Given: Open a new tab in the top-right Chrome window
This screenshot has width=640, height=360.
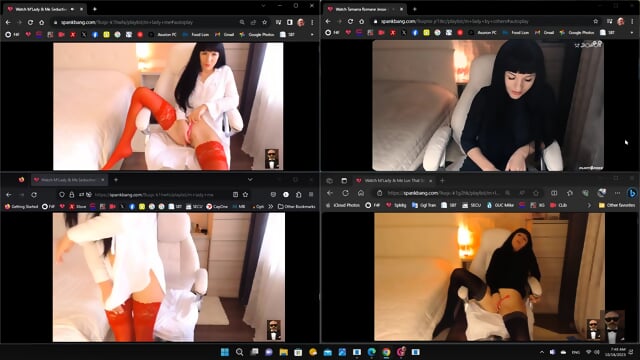Looking at the screenshot, I should (415, 9).
